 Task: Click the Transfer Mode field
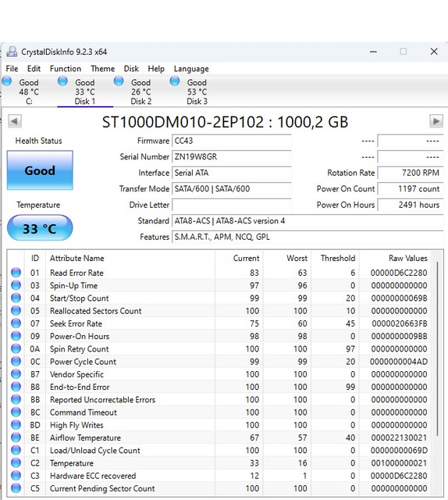click(x=232, y=188)
